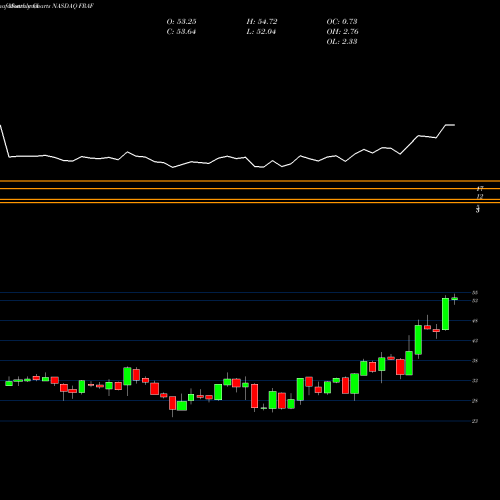This screenshot has width=500, height=500.
Task: Click the 23 price axis label
Action: [x=475, y=421]
